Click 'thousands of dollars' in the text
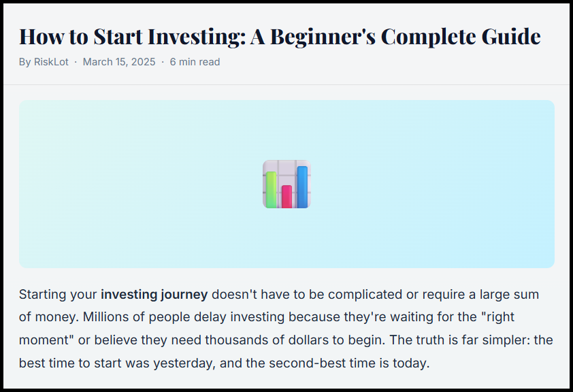 [x=267, y=340]
